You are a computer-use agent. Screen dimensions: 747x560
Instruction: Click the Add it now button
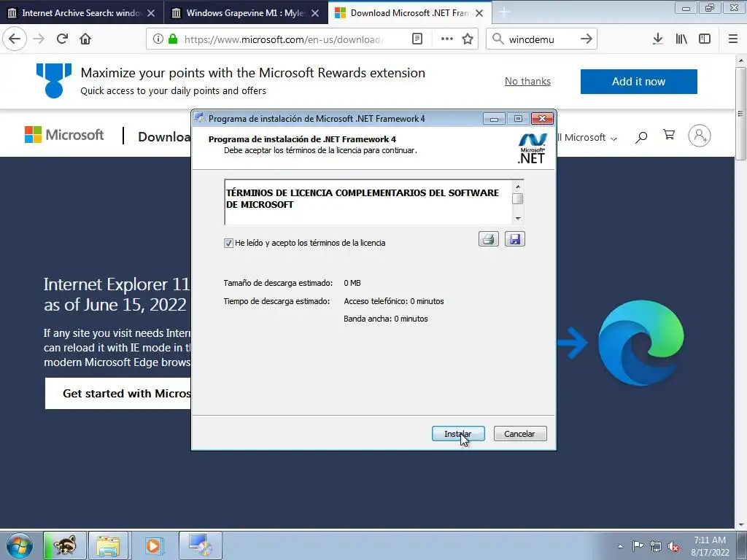click(639, 82)
